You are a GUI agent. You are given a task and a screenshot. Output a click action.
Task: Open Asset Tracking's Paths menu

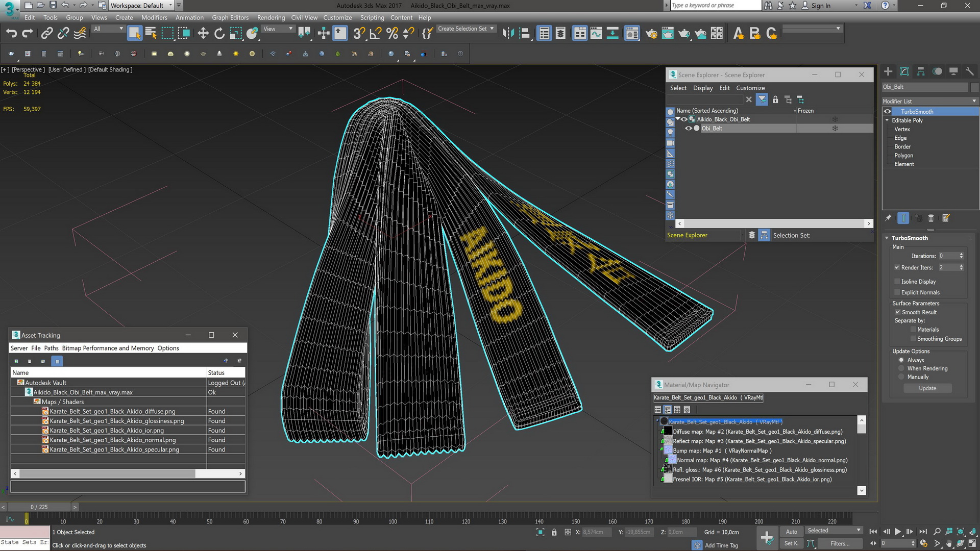pos(51,348)
